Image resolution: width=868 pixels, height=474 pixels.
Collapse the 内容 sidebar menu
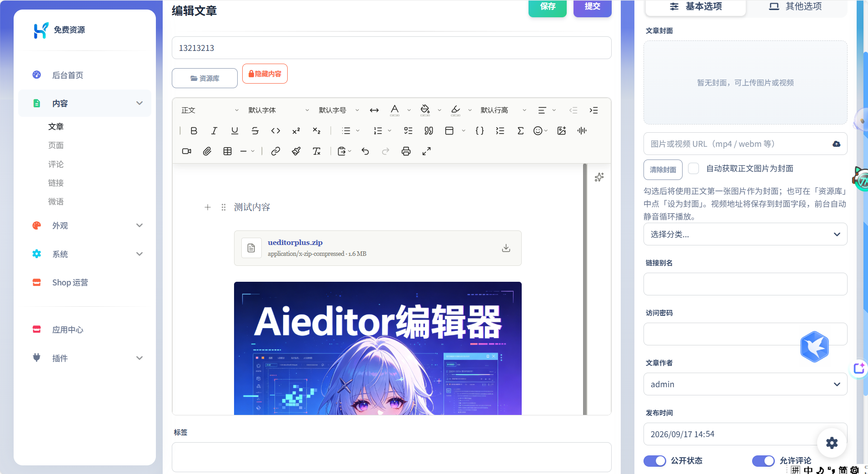click(x=85, y=104)
